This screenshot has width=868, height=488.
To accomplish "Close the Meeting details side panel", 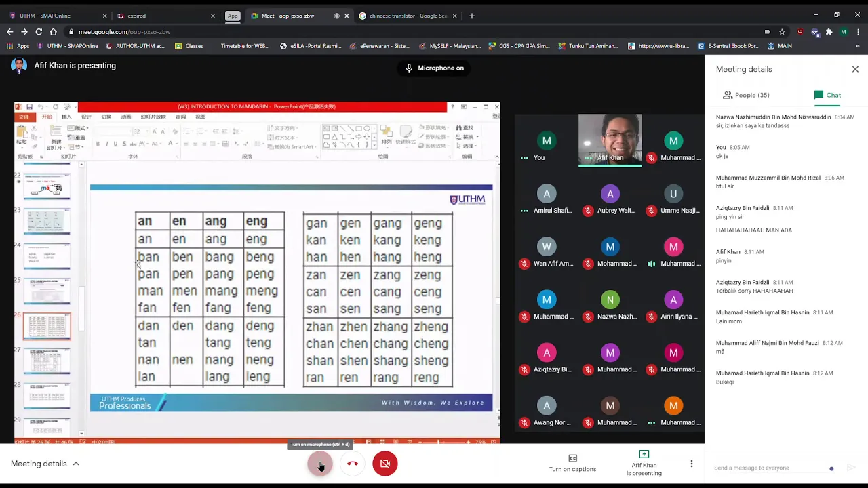I will pyautogui.click(x=855, y=69).
